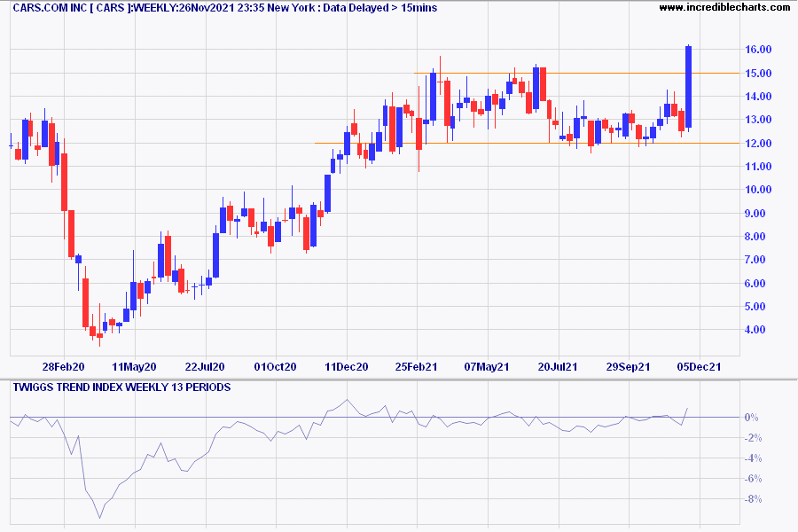Click the -2% indicator axis label
The width and height of the screenshot is (798, 532).
[753, 438]
